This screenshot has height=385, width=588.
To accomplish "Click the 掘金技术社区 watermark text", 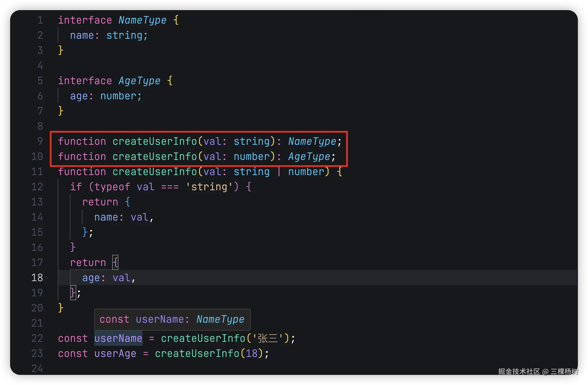I will point(519,372).
